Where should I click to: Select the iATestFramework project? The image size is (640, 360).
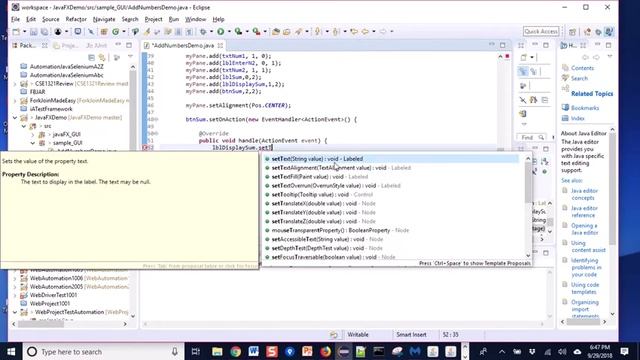coord(51,109)
